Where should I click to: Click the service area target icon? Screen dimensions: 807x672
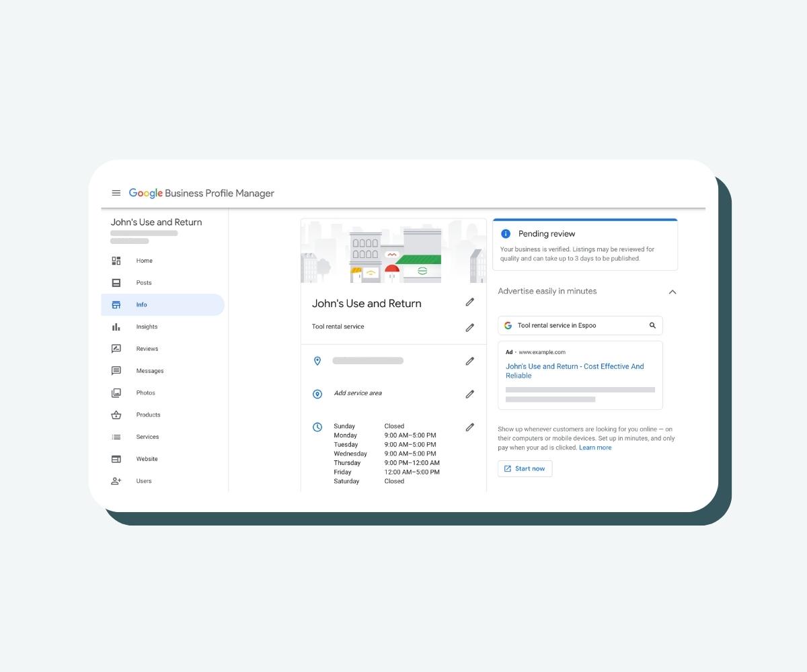pos(317,394)
